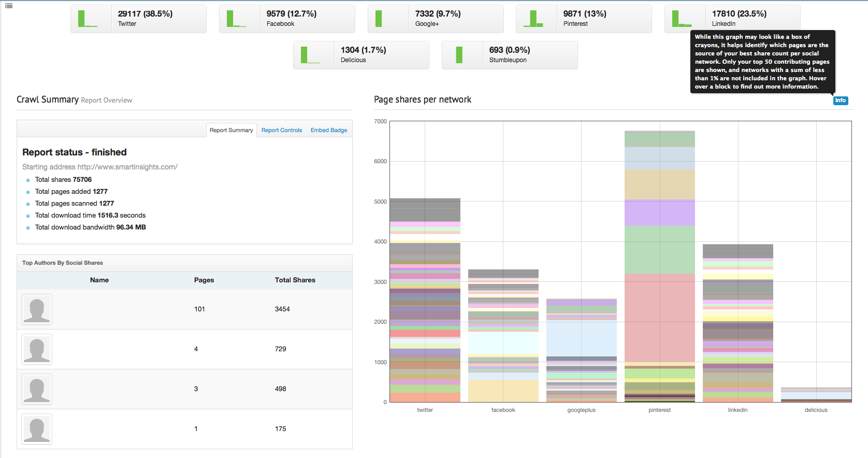Click the googleplus x-axis label
This screenshot has height=458, width=868.
pyautogui.click(x=582, y=410)
